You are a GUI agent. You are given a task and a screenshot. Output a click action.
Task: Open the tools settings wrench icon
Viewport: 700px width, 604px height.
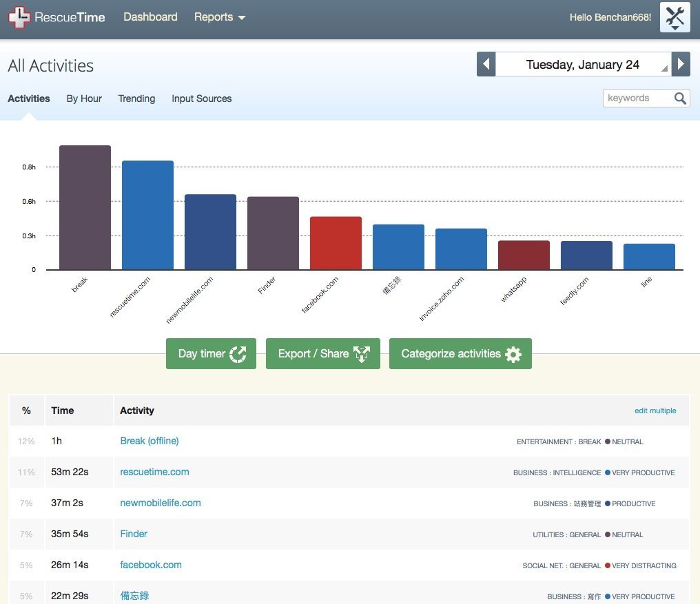[675, 17]
